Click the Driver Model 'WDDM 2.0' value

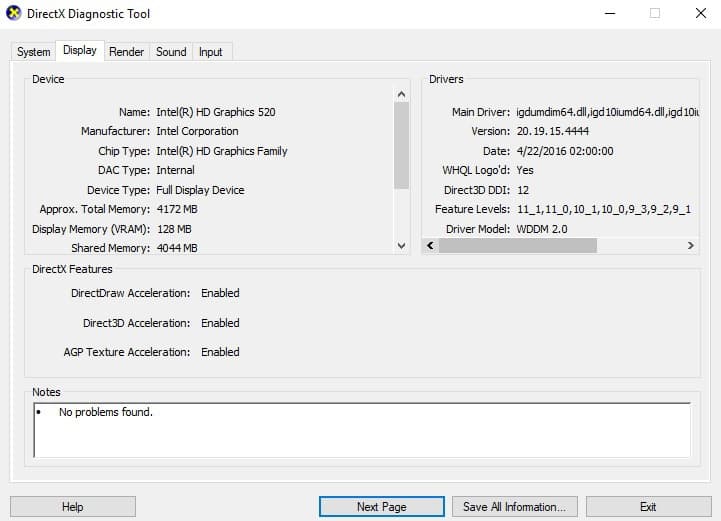(542, 229)
